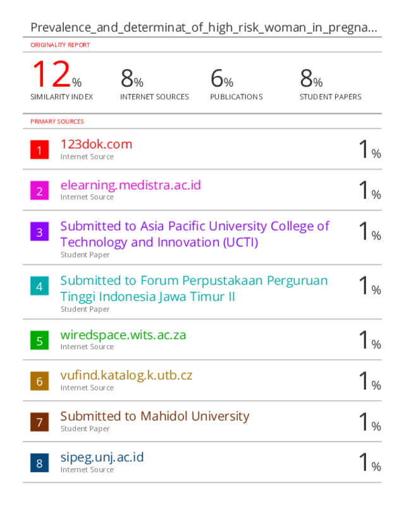Click the 6% publications value
Image resolution: width=411 pixels, height=532 pixels.
[x=222, y=78]
